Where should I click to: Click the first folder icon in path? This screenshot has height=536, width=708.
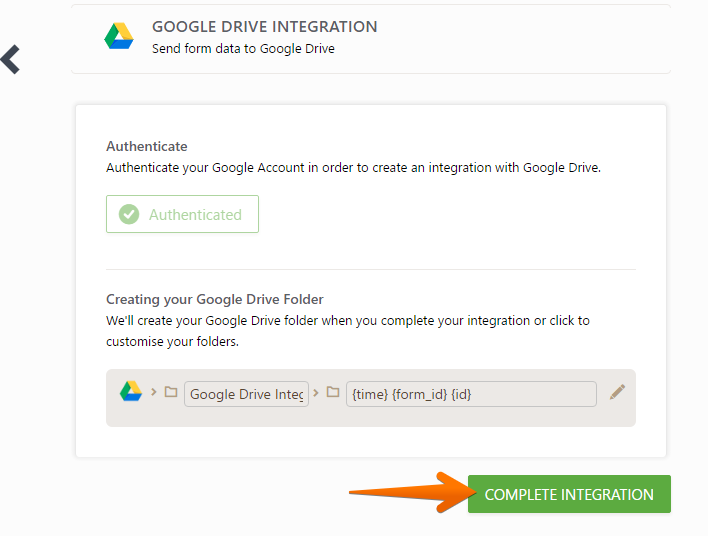(x=171, y=393)
